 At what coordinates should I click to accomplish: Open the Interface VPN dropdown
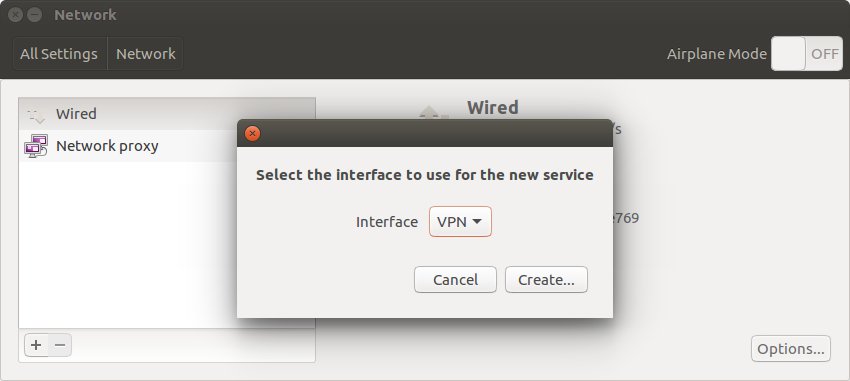click(x=460, y=222)
